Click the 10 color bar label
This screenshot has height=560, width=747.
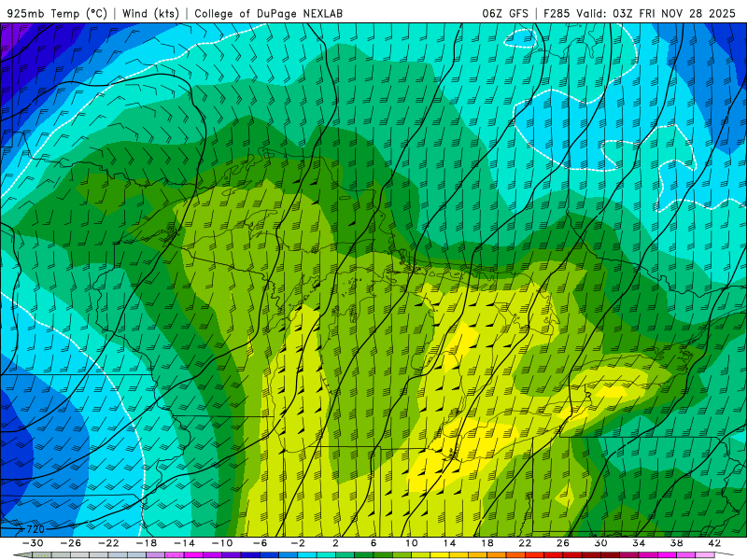click(412, 543)
